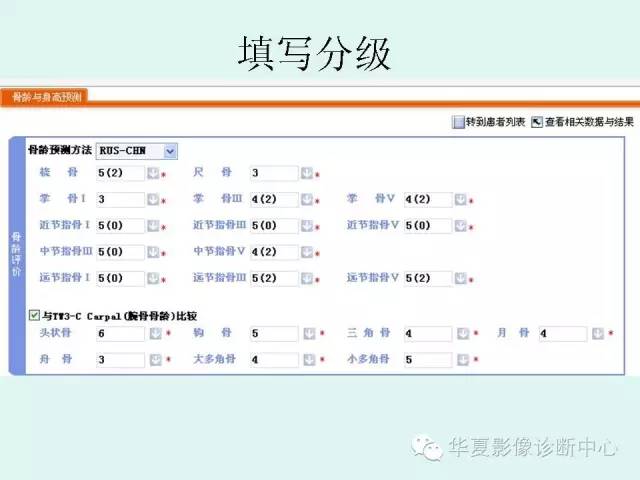Select the 骨龄评价 vertical side tab
Image resolution: width=640 pixels, height=480 pixels.
click(16, 256)
